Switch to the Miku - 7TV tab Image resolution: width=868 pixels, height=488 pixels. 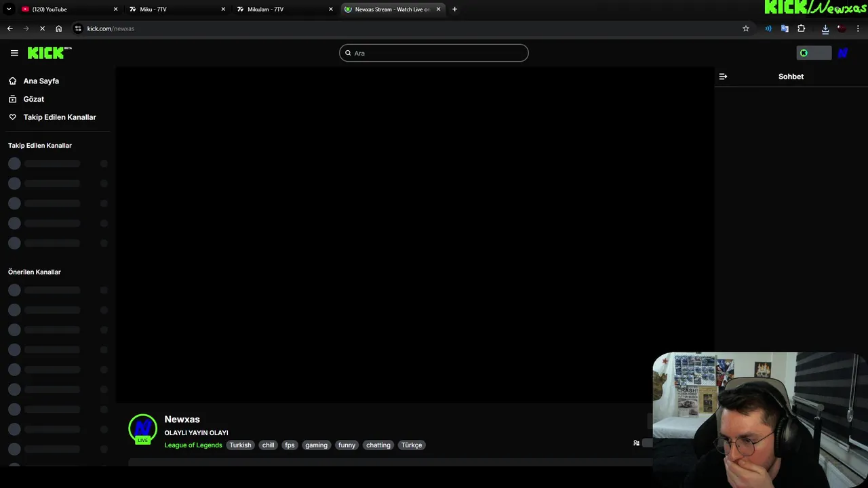176,9
